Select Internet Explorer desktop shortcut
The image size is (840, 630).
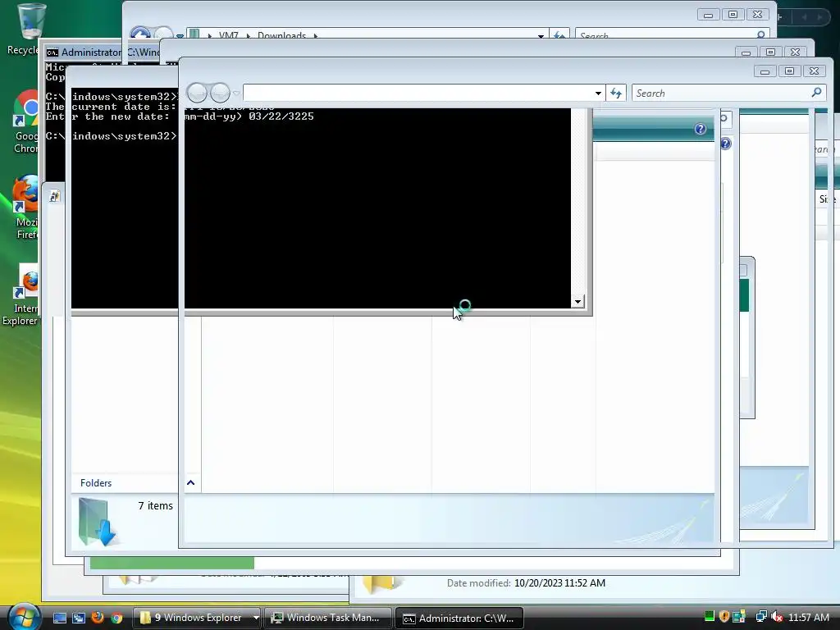pyautogui.click(x=21, y=294)
